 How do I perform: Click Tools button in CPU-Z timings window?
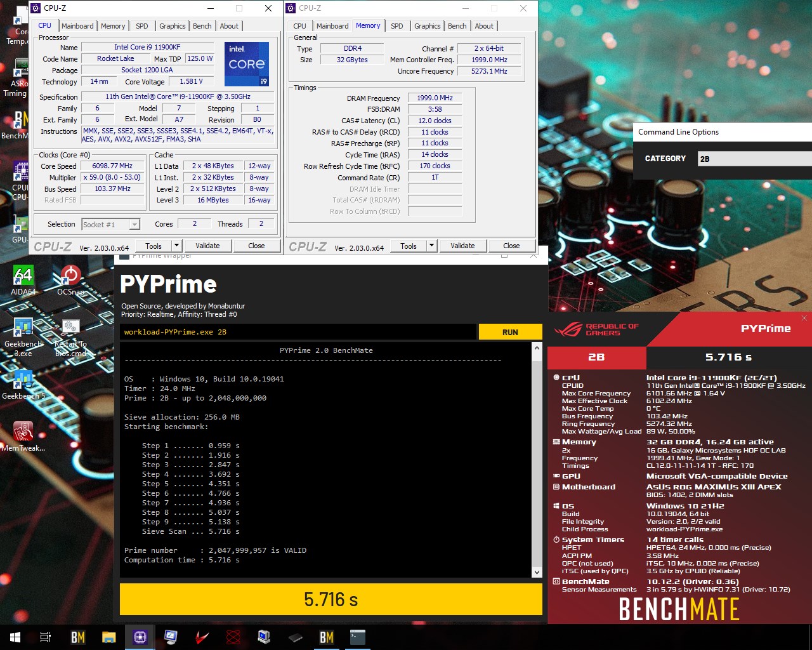click(x=409, y=246)
